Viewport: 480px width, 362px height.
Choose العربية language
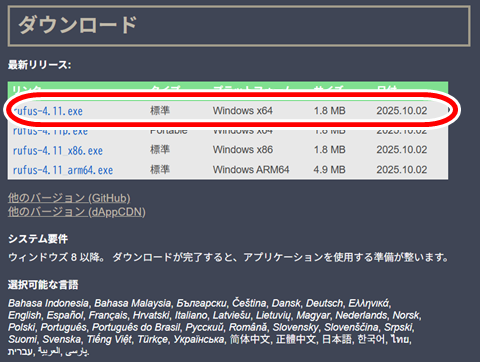click(49, 351)
